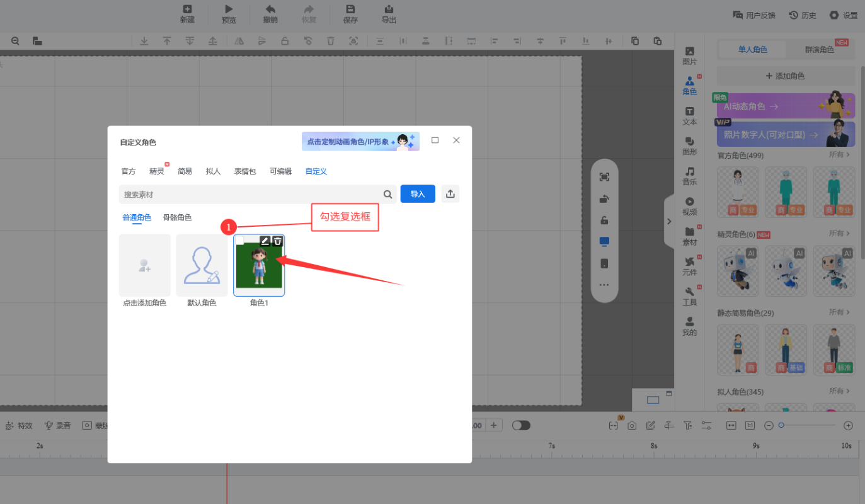Click the blue 导入 button

pyautogui.click(x=418, y=194)
